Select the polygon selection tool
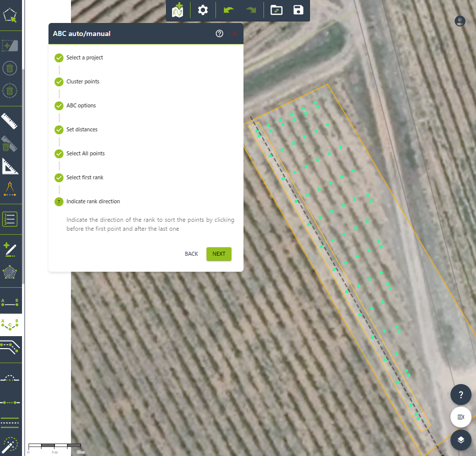 (x=10, y=15)
